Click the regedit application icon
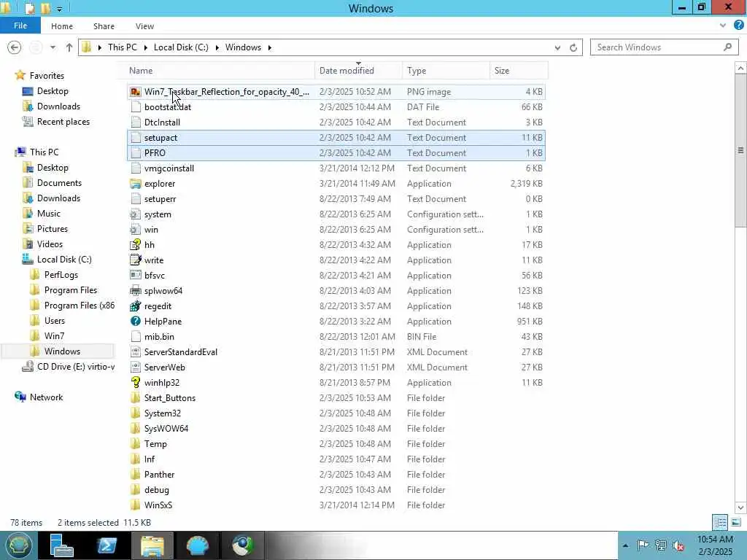747x560 pixels. (x=135, y=306)
